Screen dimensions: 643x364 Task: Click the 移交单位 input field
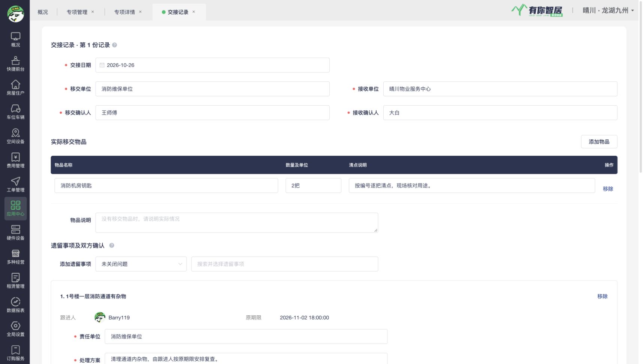click(x=212, y=89)
